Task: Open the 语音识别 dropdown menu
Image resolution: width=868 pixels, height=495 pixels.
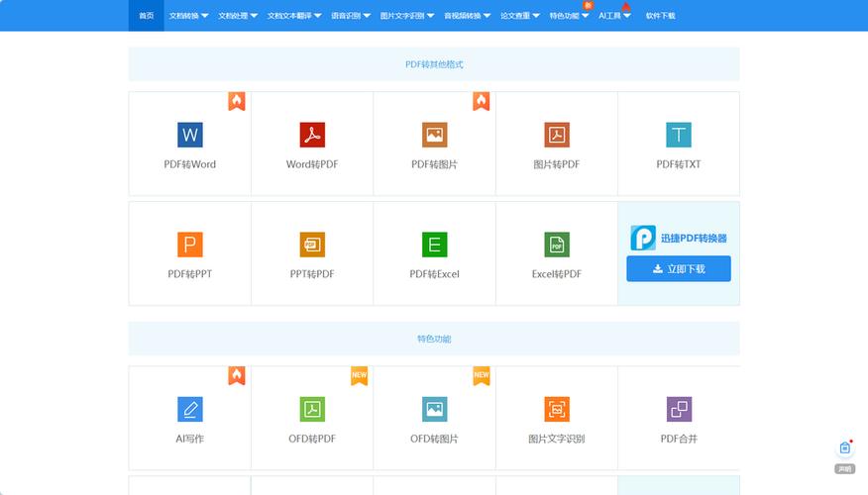Action: click(x=351, y=16)
